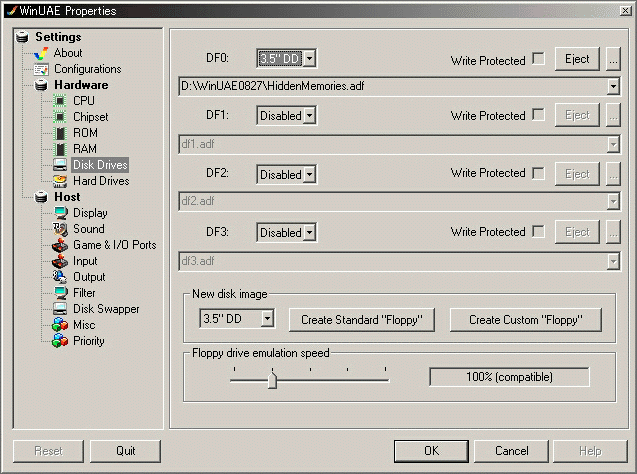Open the Display monitor icon under Host
The height and width of the screenshot is (474, 637).
tap(61, 213)
